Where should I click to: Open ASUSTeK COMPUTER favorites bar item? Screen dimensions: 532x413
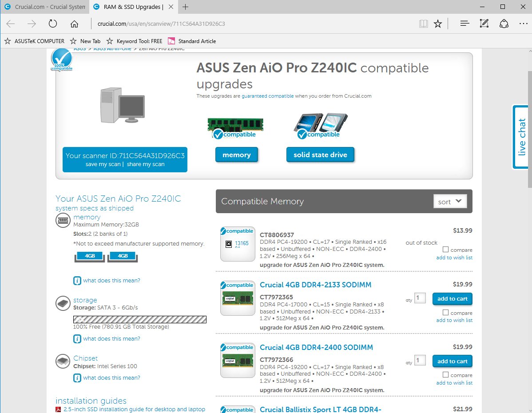click(34, 41)
